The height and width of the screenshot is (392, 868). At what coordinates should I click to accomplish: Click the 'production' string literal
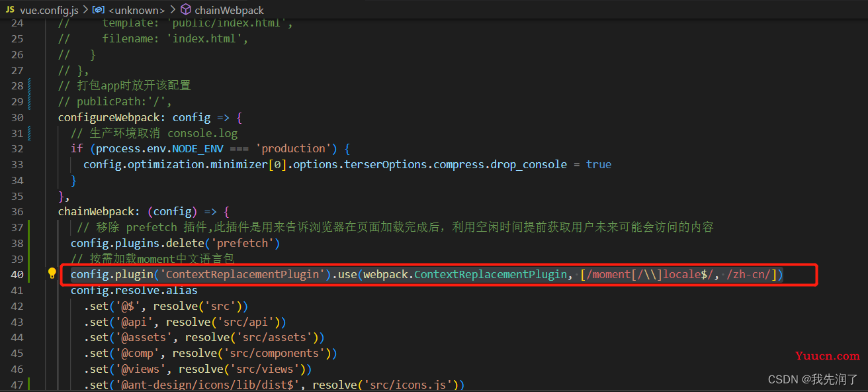(x=294, y=148)
